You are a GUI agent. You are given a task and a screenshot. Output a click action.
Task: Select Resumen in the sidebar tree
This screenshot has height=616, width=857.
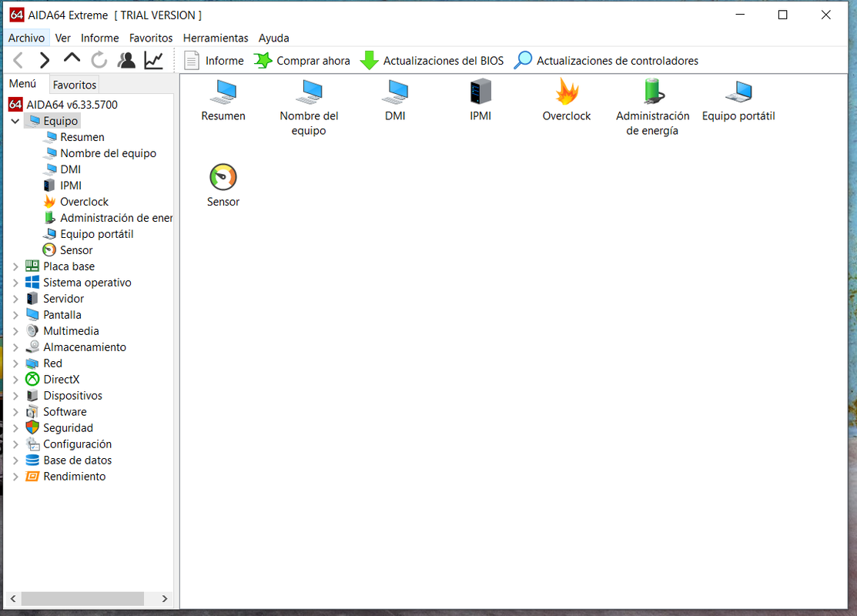coord(75,137)
